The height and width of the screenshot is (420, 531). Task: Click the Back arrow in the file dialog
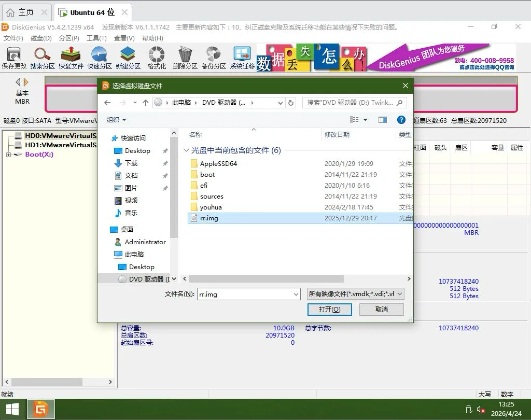pos(107,103)
